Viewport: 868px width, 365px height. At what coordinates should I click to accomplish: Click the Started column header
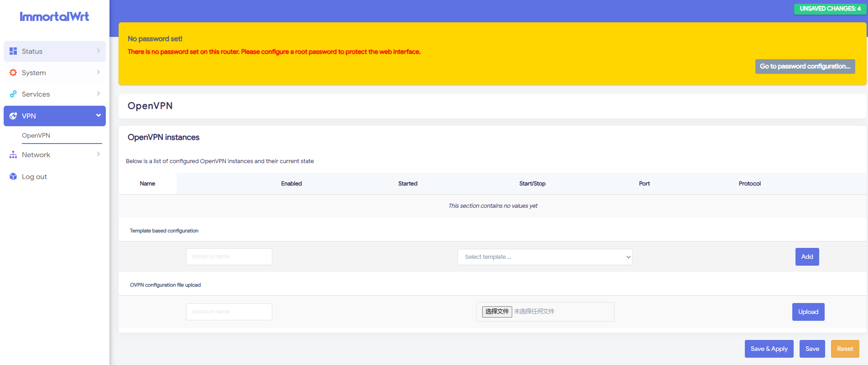tap(408, 184)
